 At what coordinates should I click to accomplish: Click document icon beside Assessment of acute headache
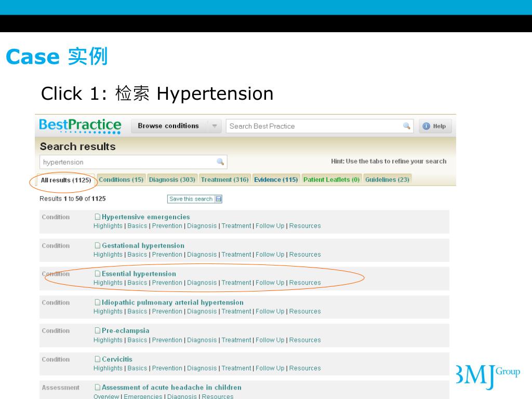[97, 387]
